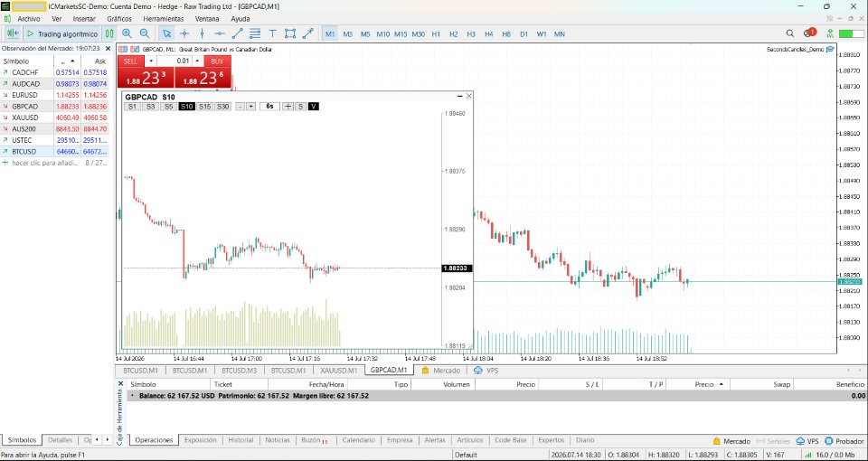Open the drawing objects arrow tool
Viewport: 868px width, 461px height.
click(x=307, y=33)
